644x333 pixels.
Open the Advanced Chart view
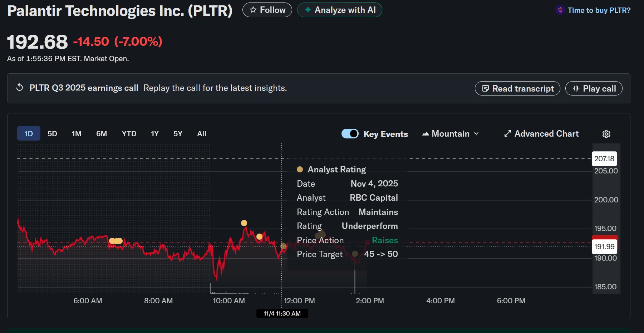(541, 133)
